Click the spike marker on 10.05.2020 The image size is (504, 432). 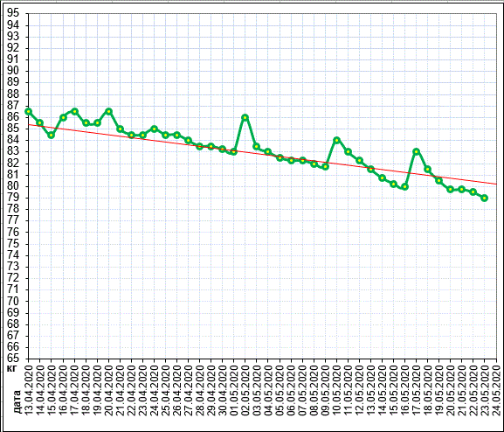point(336,140)
